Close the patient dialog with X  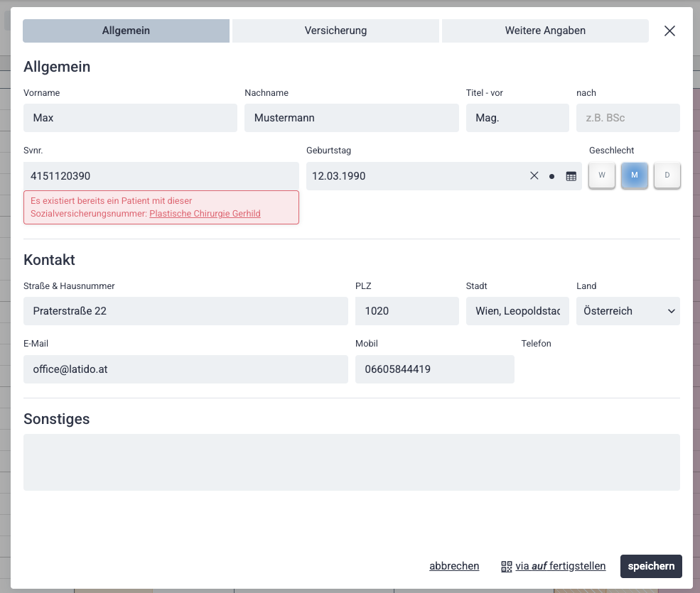(669, 31)
